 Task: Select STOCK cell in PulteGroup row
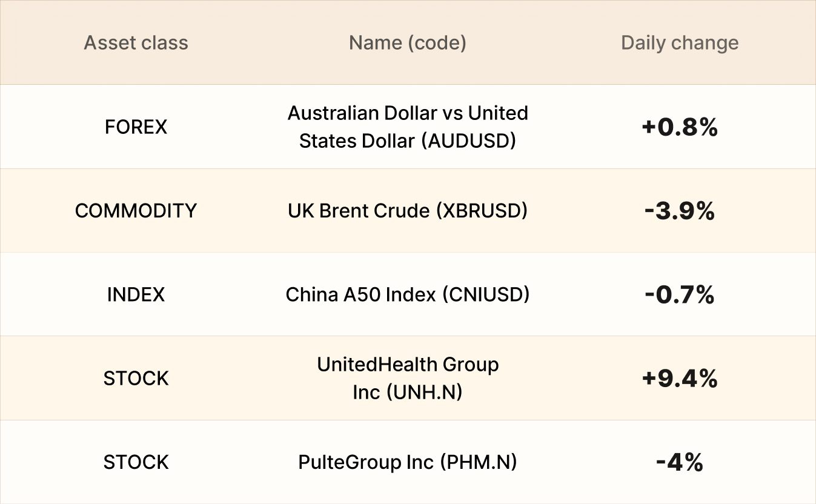[x=136, y=462]
